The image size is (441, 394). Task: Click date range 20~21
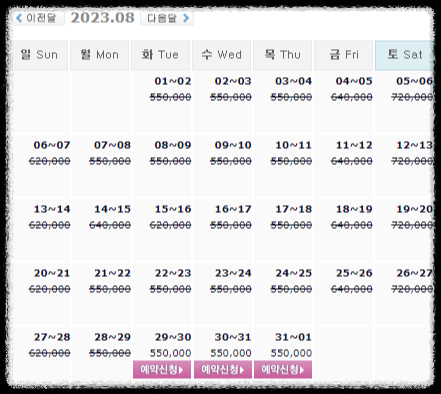(x=52, y=273)
